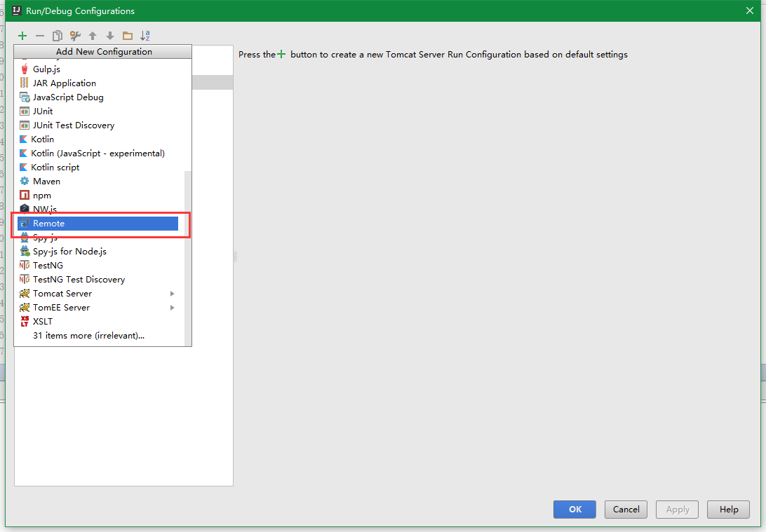Click the Kotlin script logo icon
The height and width of the screenshot is (532, 766).
click(23, 168)
